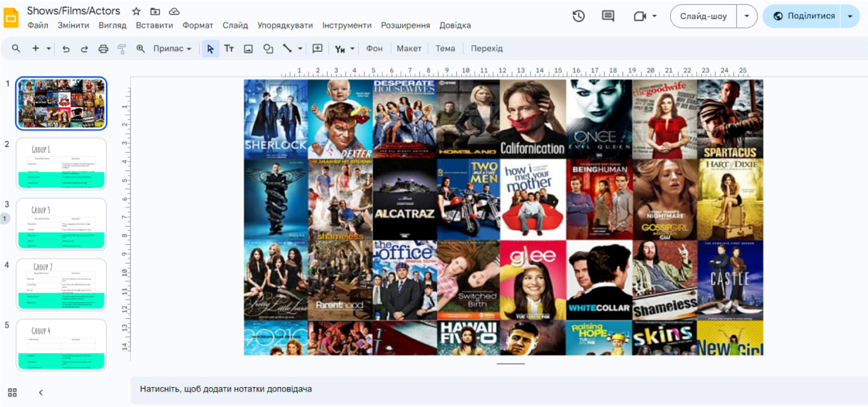Collapse the slide filmstrip panel
Screen dimensions: 868x407
pyautogui.click(x=41, y=392)
